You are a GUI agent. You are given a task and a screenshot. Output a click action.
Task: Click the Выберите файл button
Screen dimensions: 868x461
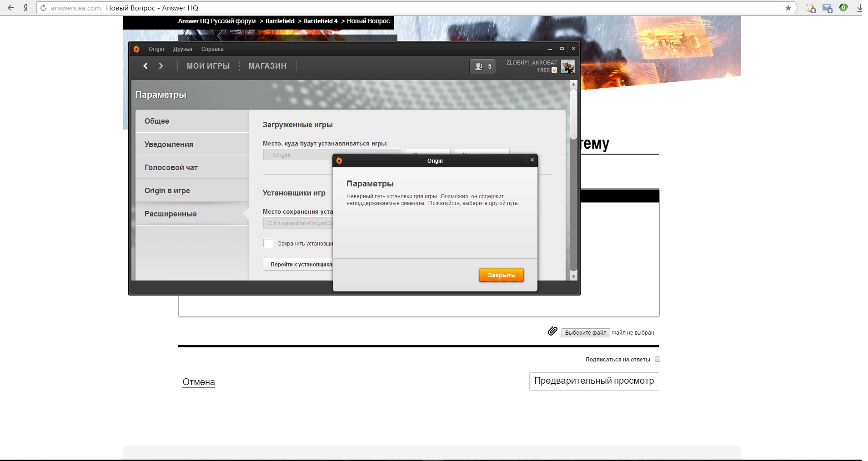(x=586, y=333)
